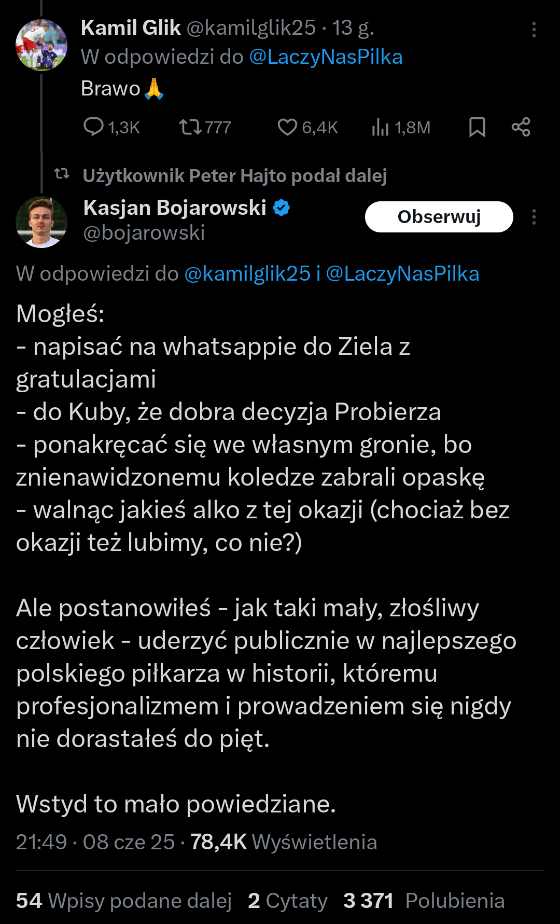Open @LaczyNasPilka mention in Bojarowski's reply

(402, 274)
